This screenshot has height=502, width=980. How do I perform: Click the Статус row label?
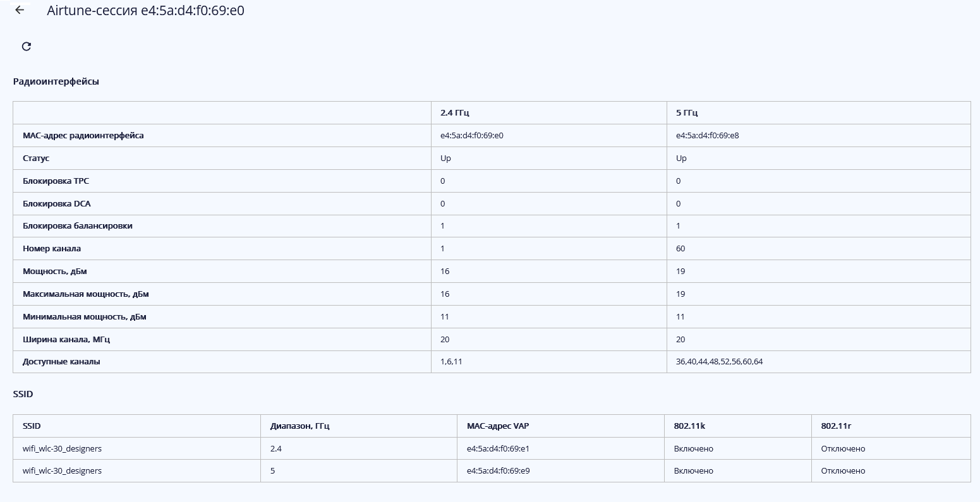(x=36, y=158)
